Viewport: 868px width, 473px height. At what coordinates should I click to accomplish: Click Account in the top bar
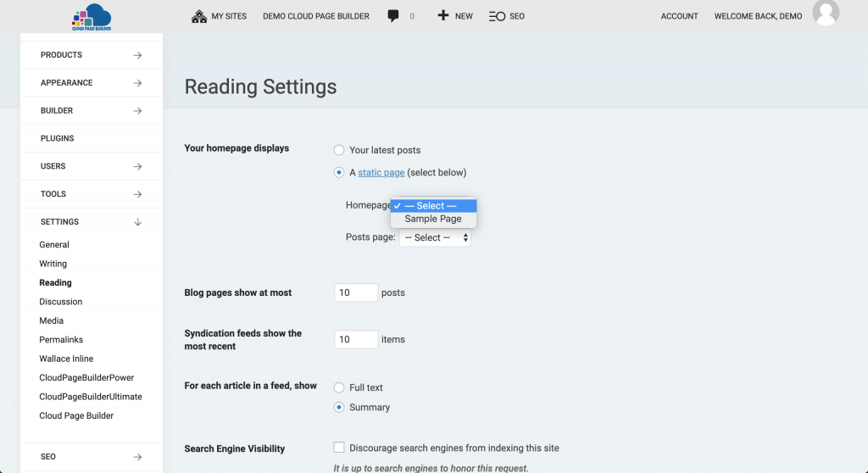pyautogui.click(x=679, y=16)
